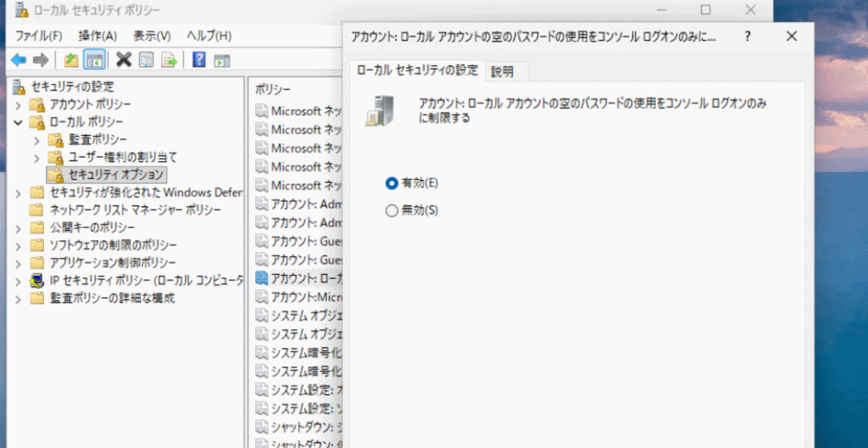The width and height of the screenshot is (868, 448).
Task: Collapse the ローカル ポリシー tree node
Action: pos(19,122)
